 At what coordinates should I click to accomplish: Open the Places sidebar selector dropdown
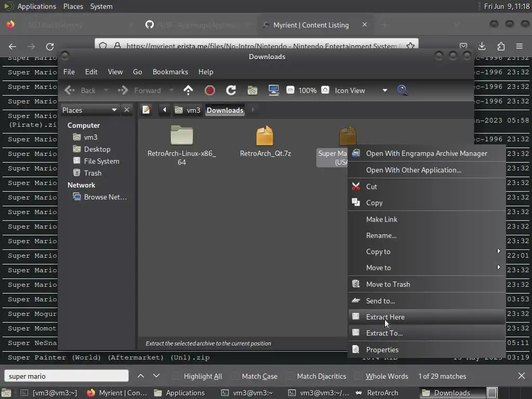[89, 110]
